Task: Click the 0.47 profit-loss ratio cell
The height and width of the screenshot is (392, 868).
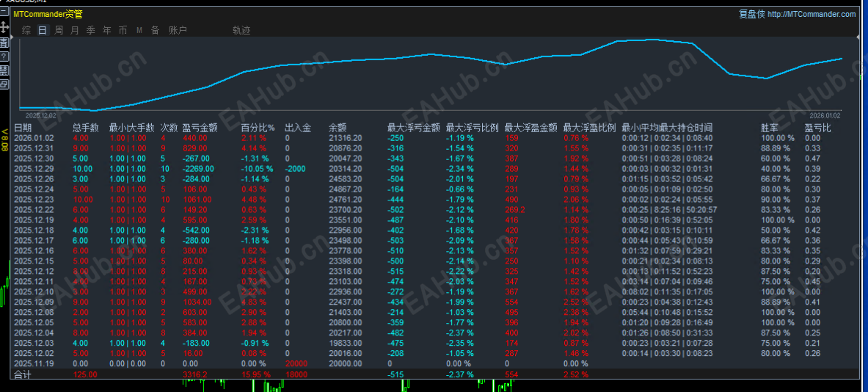Action: click(813, 159)
